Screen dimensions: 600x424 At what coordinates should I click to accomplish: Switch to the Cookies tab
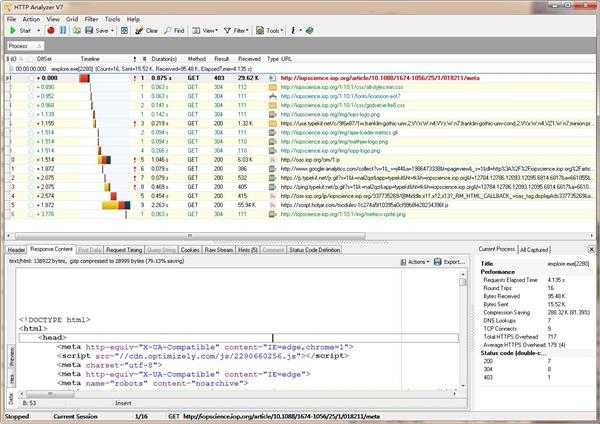coord(190,250)
